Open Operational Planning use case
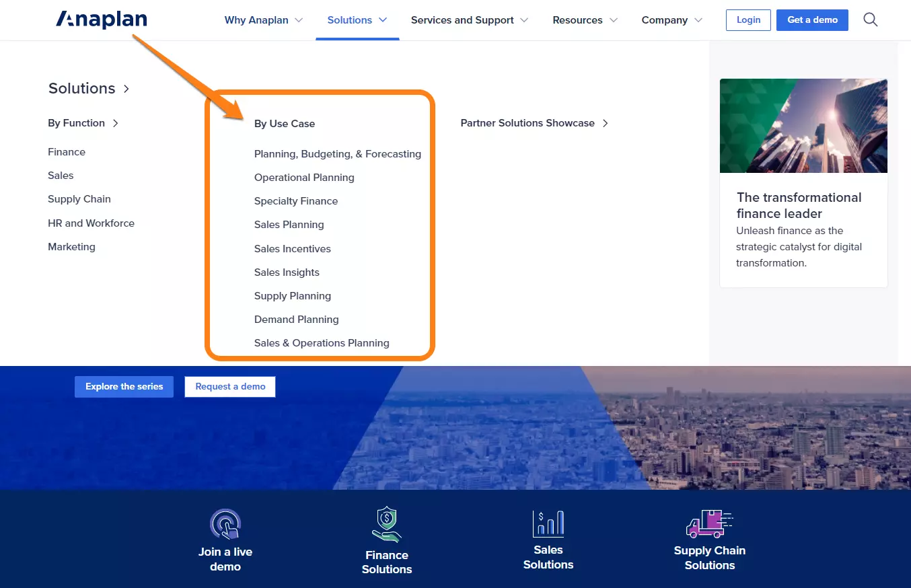 point(304,178)
